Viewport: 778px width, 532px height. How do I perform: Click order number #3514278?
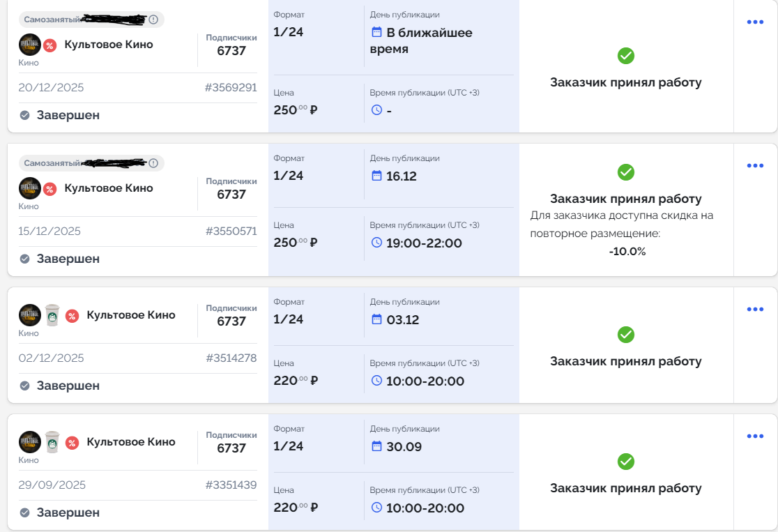[231, 358]
